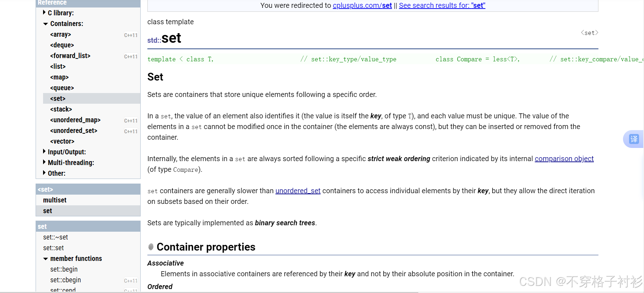Click the <set> header panel title
This screenshot has width=644, height=293.
pyautogui.click(x=45, y=189)
